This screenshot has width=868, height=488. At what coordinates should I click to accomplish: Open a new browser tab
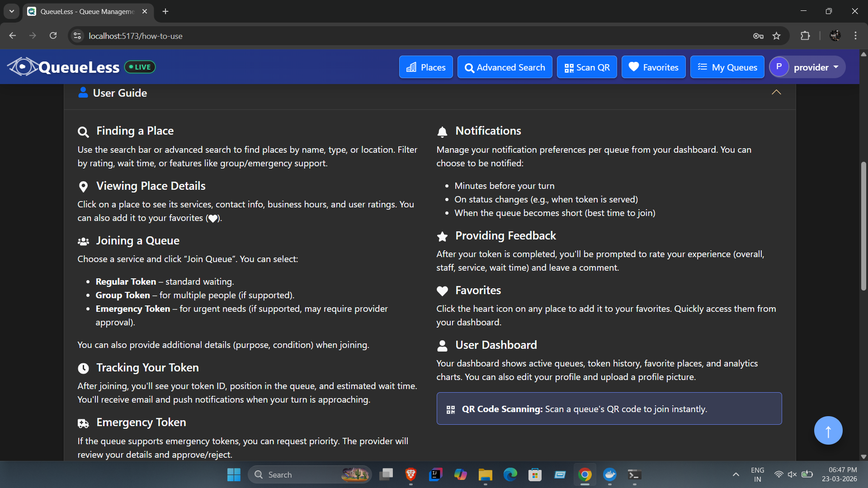(165, 11)
